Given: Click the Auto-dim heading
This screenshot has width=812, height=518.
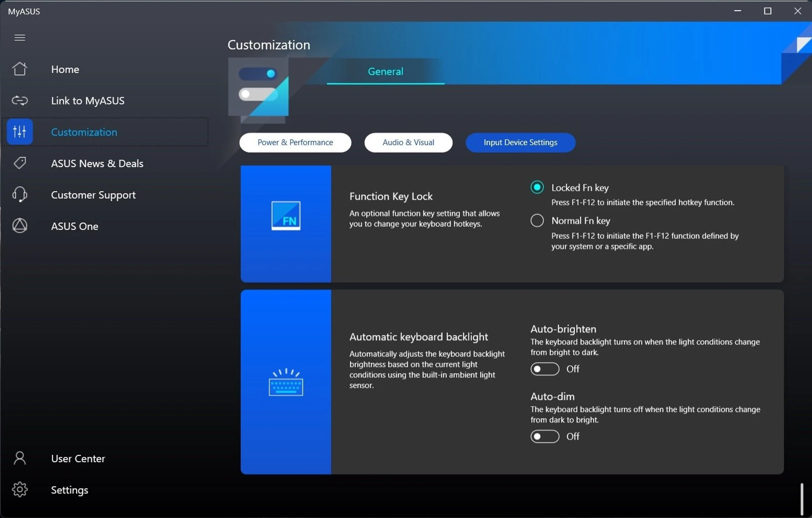Looking at the screenshot, I should pos(552,397).
